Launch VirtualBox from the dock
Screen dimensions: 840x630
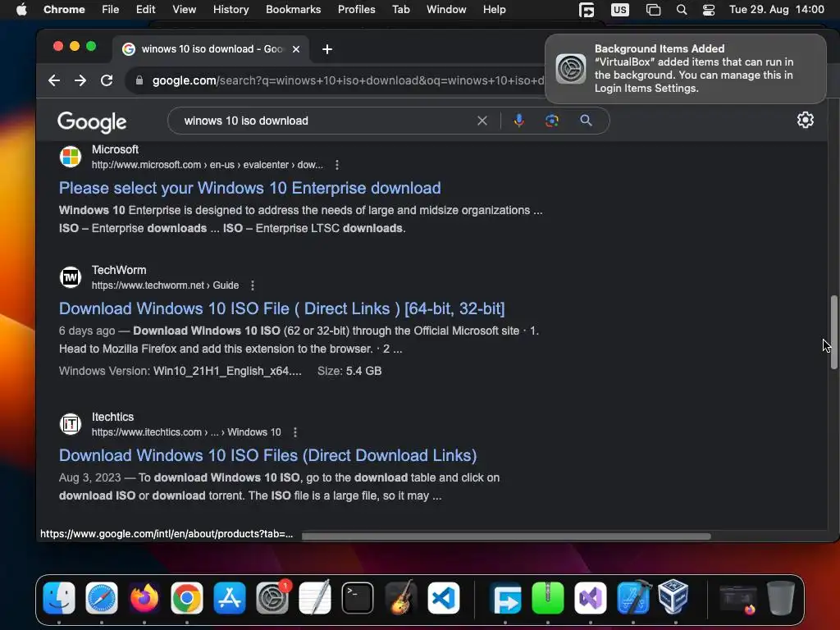pos(673,598)
